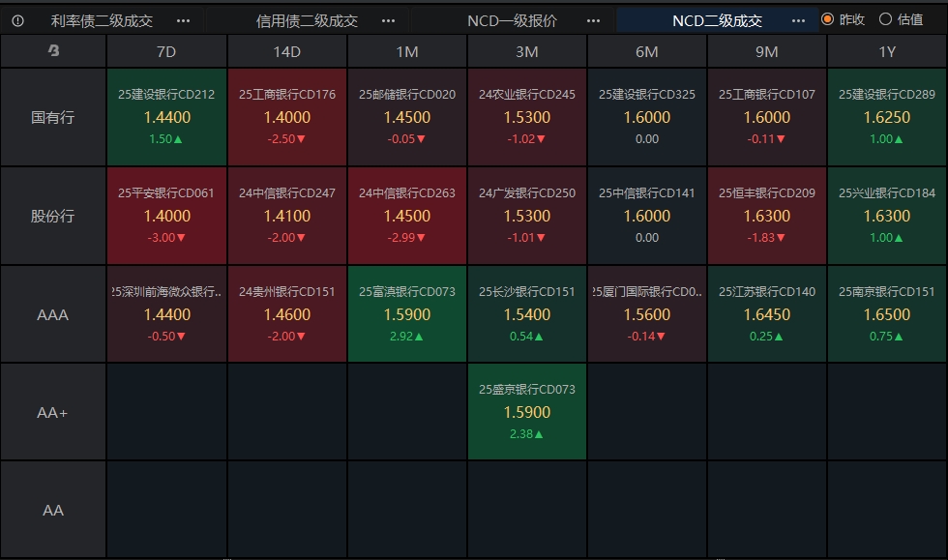Click the info circle icon at top left
This screenshot has width=948, height=560.
point(18,20)
